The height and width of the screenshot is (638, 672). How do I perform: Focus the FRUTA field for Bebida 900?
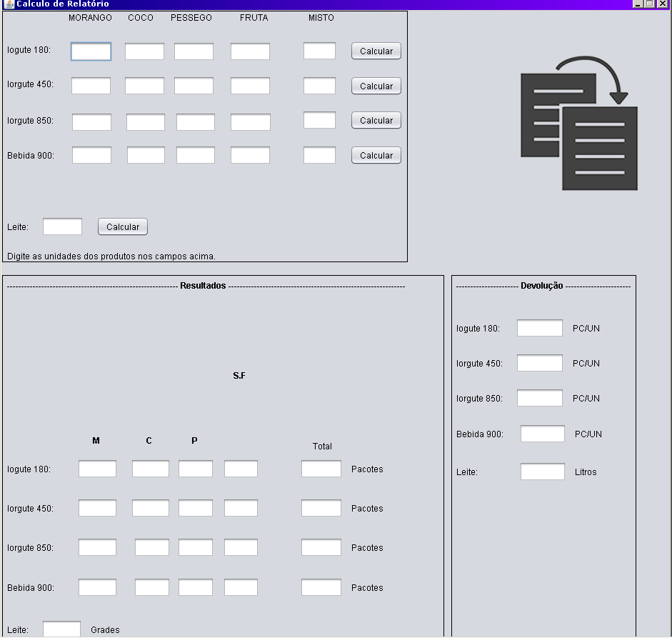[x=250, y=155]
